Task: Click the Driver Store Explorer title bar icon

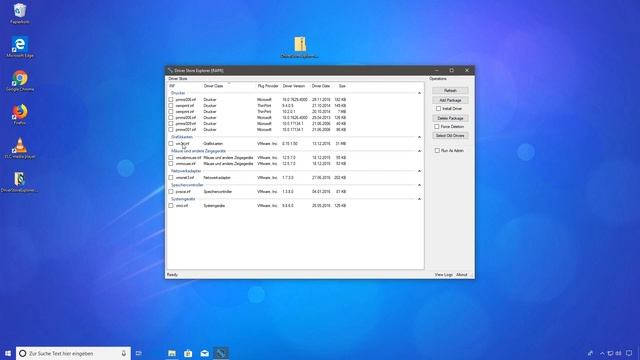Action: [x=170, y=70]
